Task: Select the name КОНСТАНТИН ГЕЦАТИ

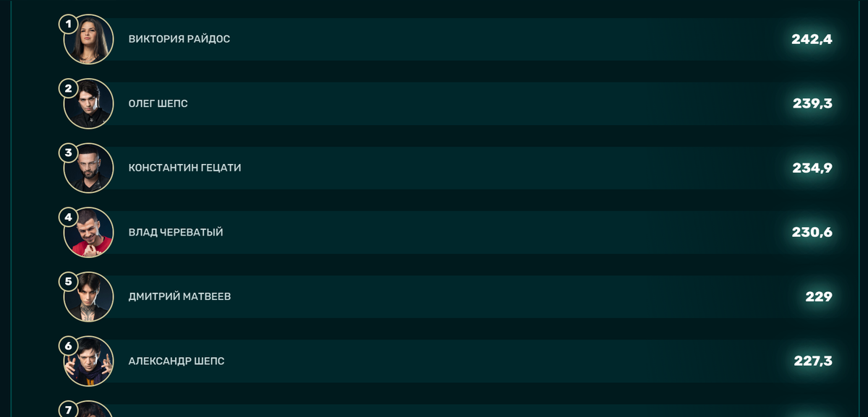Action: [x=185, y=168]
